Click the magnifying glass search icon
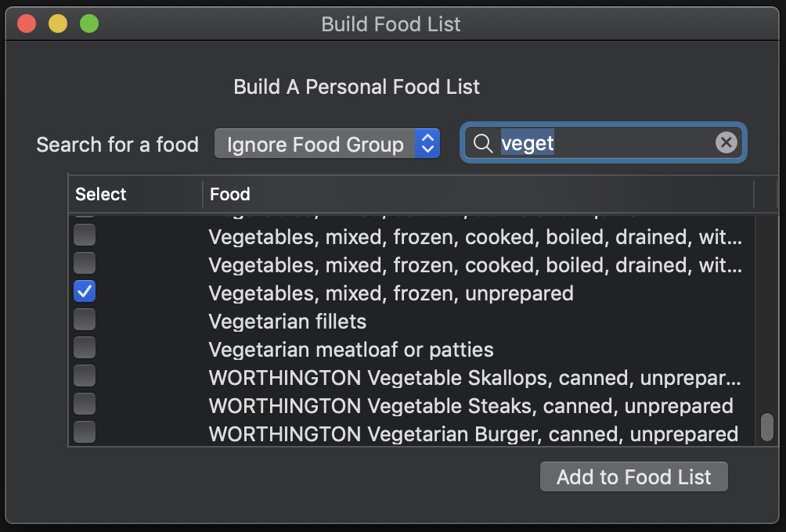 [x=483, y=143]
